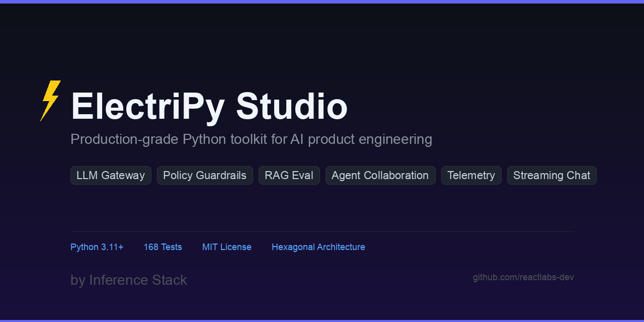Screen dimensions: 644x322
Task: Click the Inference Stack attribution
Action: point(129,280)
